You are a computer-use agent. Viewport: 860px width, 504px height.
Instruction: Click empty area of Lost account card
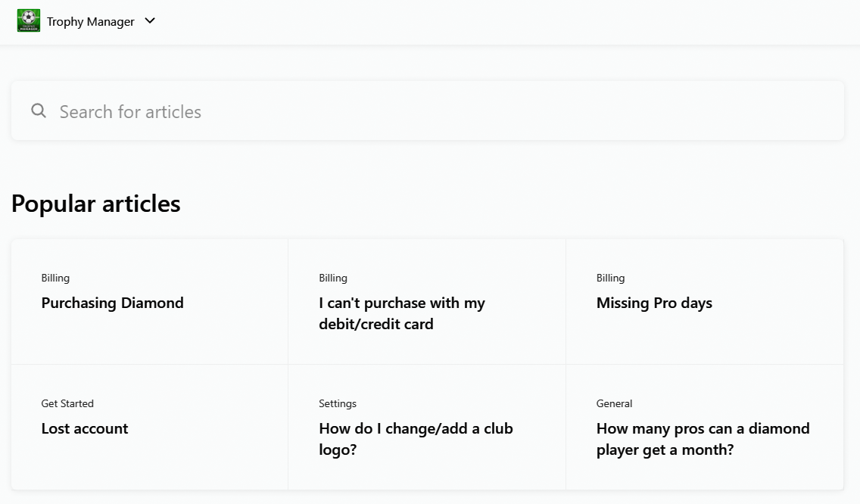coord(149,466)
